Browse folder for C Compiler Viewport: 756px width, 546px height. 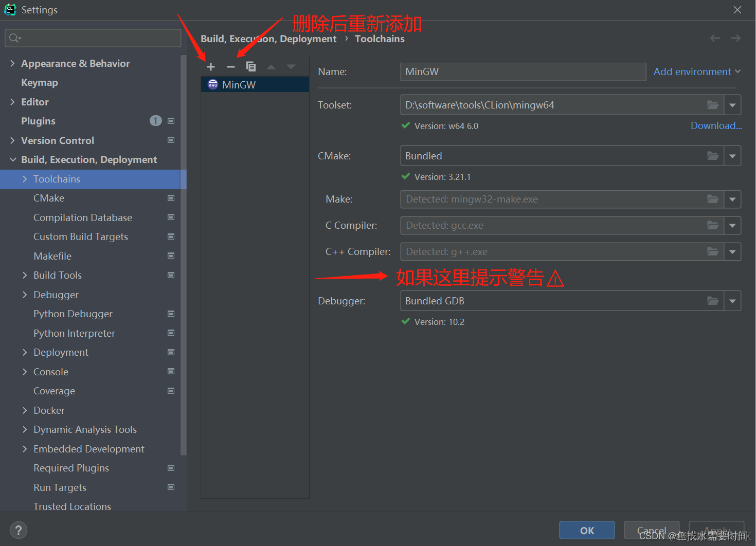[713, 225]
